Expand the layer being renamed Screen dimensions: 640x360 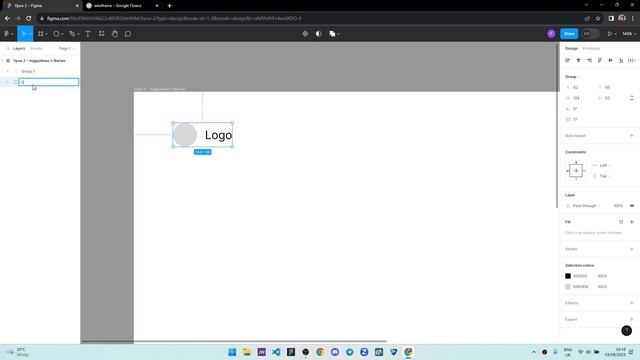click(x=8, y=82)
